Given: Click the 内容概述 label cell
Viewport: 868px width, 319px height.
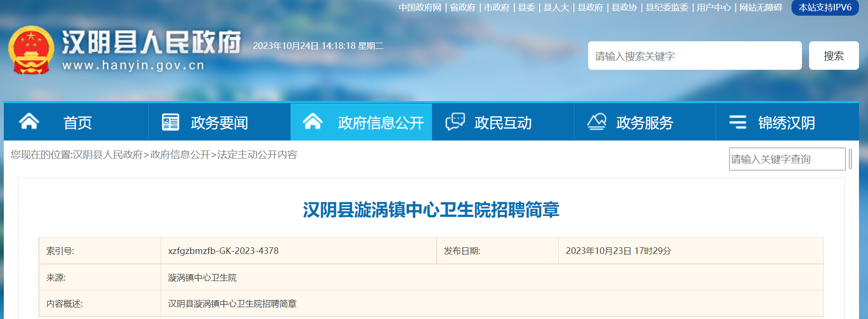Looking at the screenshot, I should pyautogui.click(x=100, y=303).
